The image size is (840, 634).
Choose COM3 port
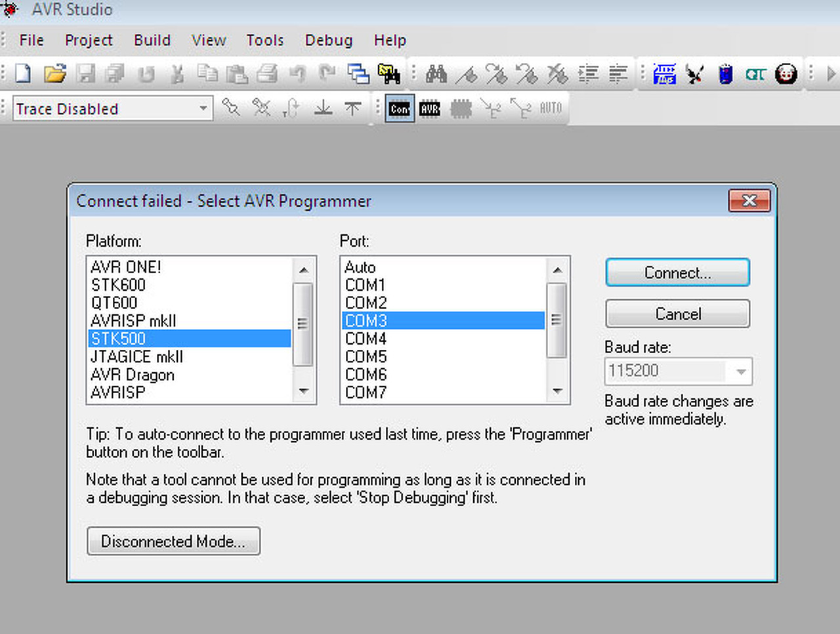[444, 320]
